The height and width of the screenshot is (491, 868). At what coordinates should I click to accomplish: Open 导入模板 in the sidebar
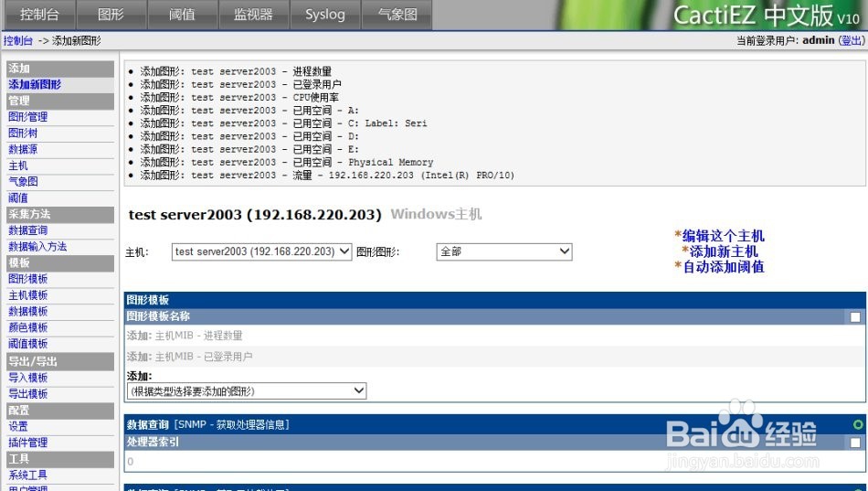coord(27,378)
